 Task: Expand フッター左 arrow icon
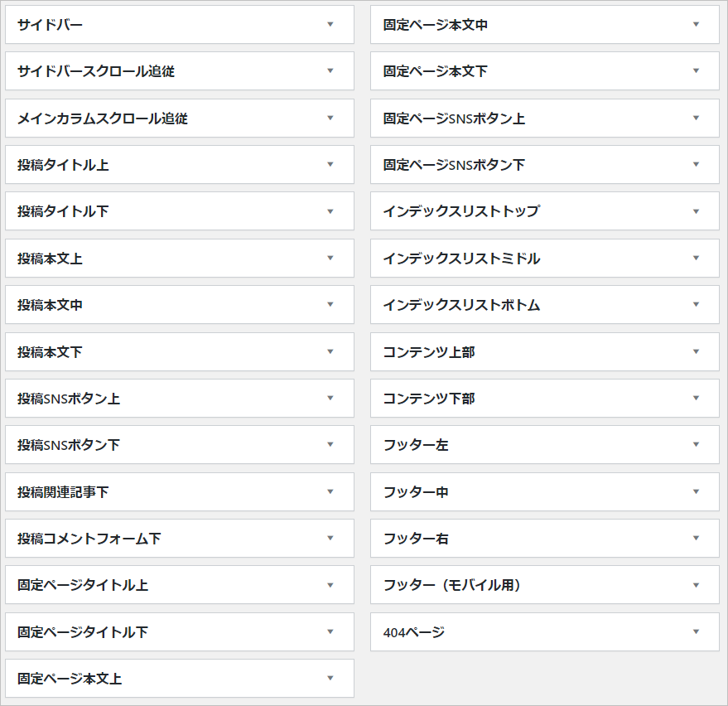696,444
